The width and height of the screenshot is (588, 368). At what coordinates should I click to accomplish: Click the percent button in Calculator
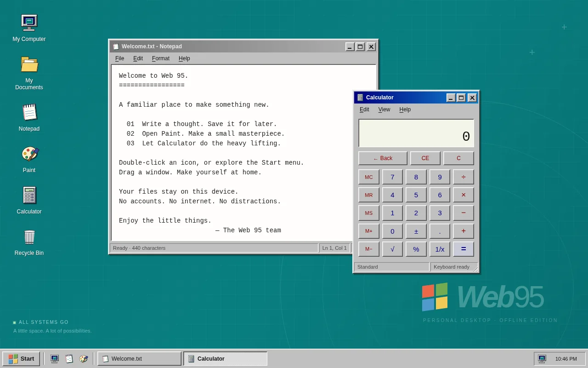tap(416, 249)
